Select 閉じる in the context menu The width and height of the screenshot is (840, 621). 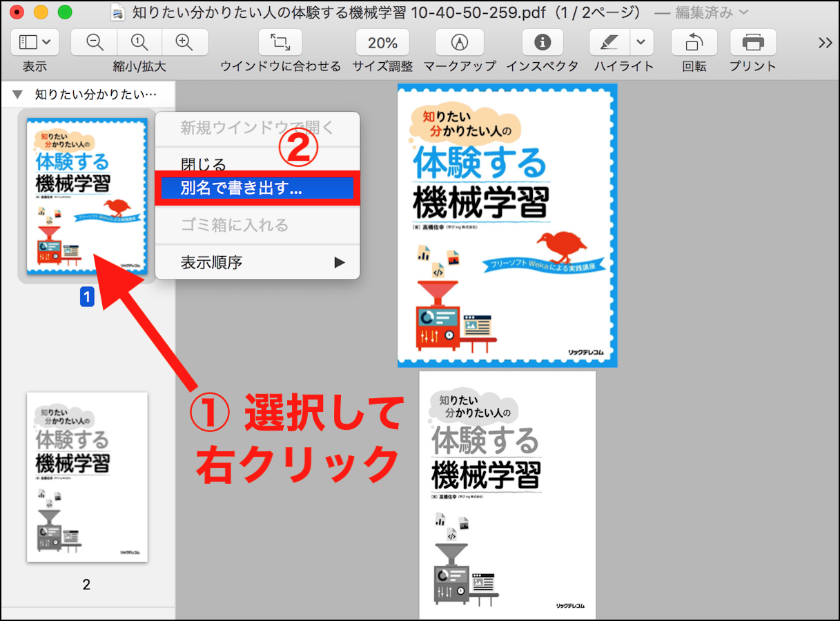[x=204, y=165]
